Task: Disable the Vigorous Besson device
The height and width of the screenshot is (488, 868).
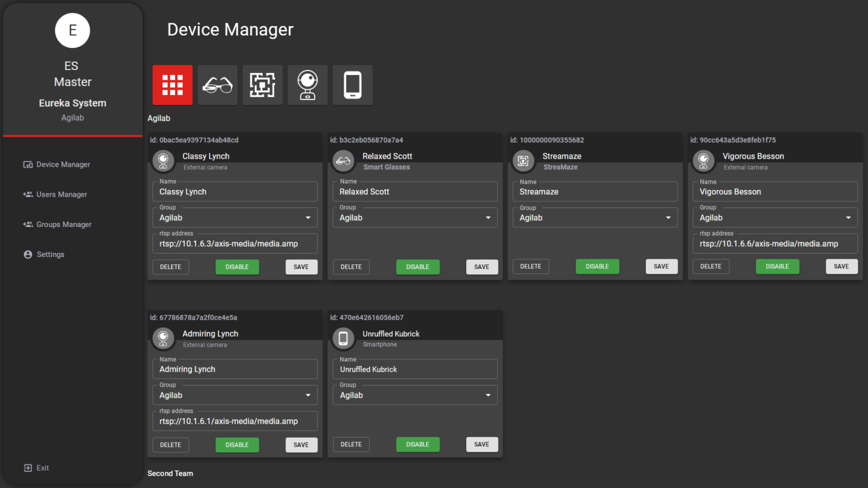Action: (778, 266)
